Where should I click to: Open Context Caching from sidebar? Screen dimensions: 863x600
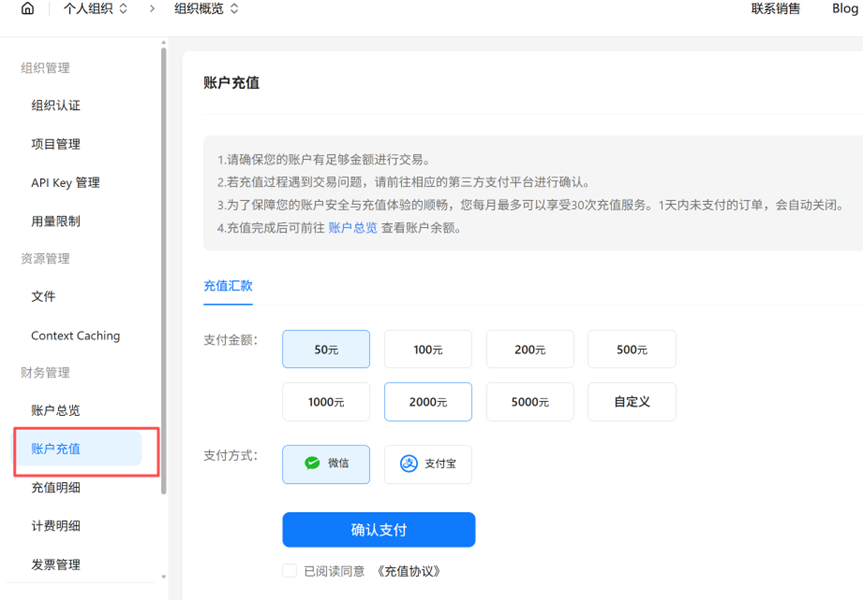[74, 335]
